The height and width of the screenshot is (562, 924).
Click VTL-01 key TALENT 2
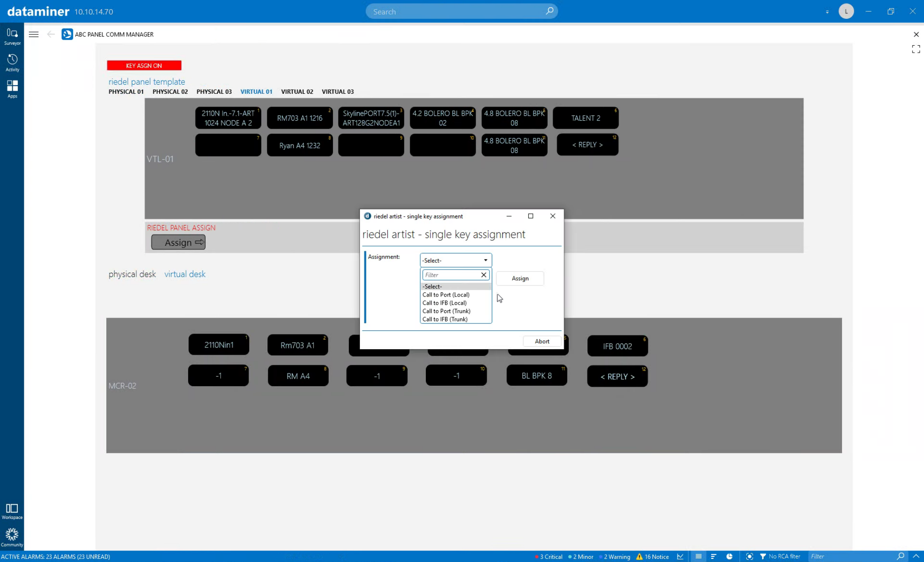(x=586, y=118)
